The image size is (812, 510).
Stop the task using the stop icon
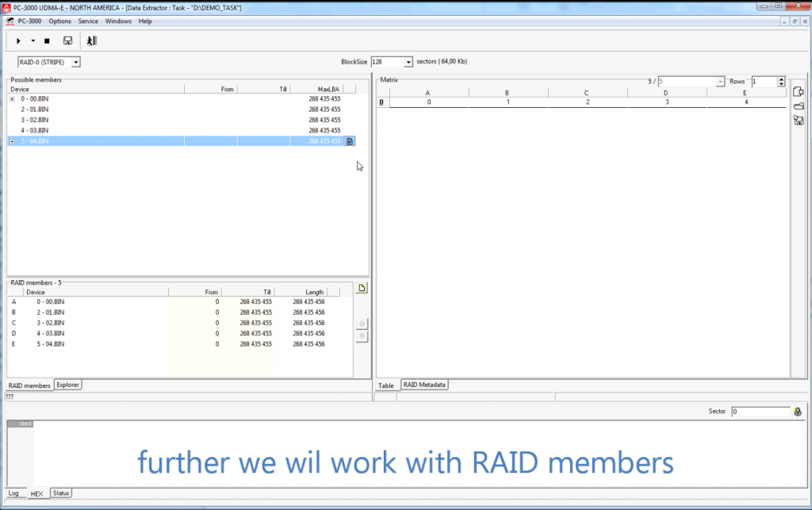(x=45, y=40)
